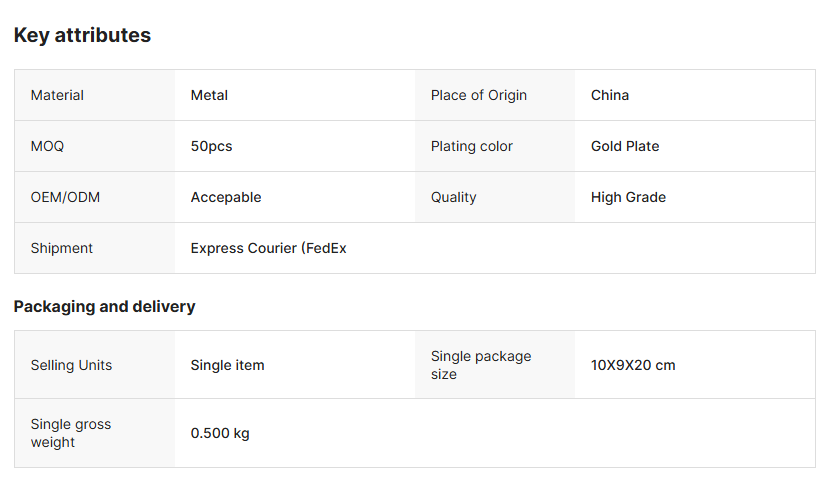Select the Accepable value text
Viewport: 832px width, 481px height.
point(226,197)
